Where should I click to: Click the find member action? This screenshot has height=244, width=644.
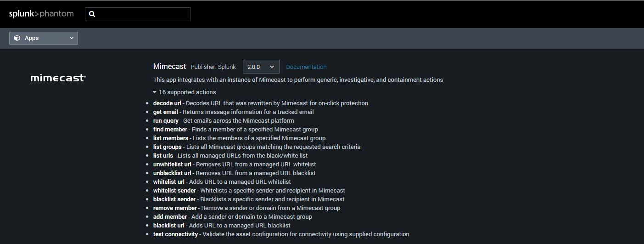(170, 130)
